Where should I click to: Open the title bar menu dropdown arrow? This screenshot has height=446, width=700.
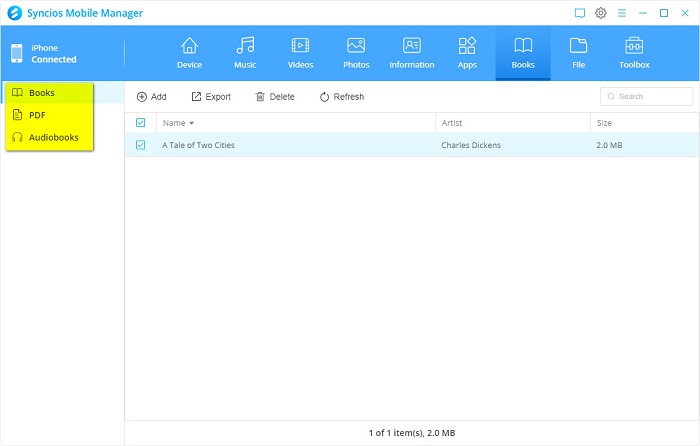(622, 13)
